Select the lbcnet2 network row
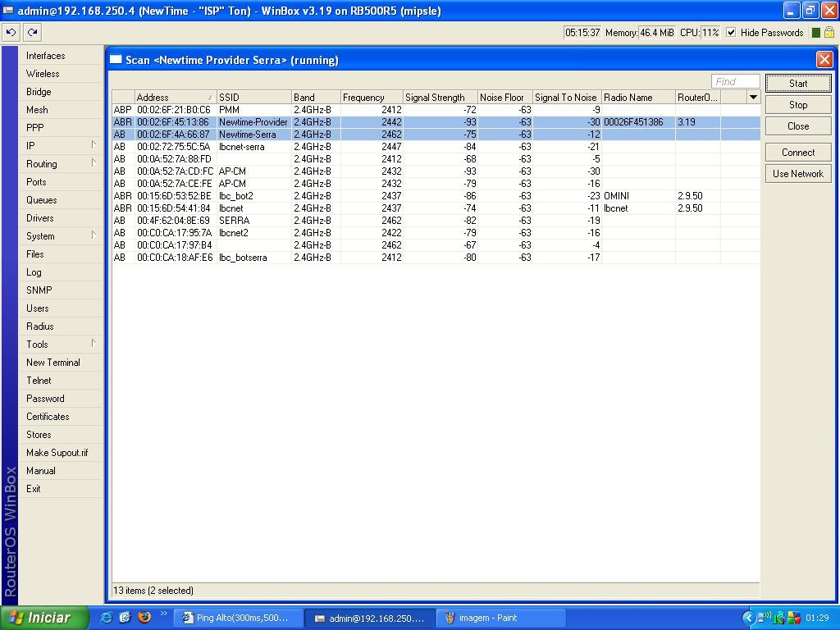The height and width of the screenshot is (630, 840). [436, 233]
